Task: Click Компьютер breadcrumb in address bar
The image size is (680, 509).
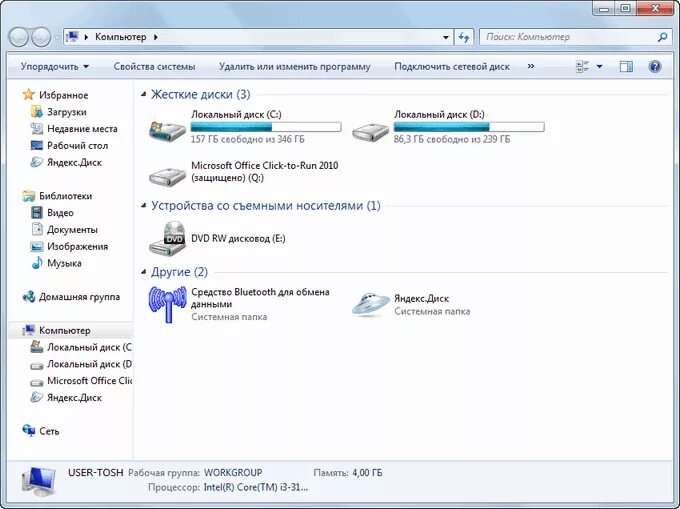Action: [121, 37]
